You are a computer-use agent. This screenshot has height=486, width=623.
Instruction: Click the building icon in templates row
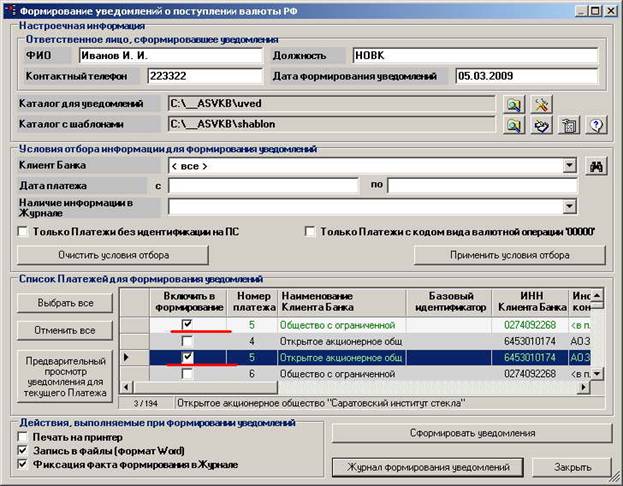click(570, 125)
